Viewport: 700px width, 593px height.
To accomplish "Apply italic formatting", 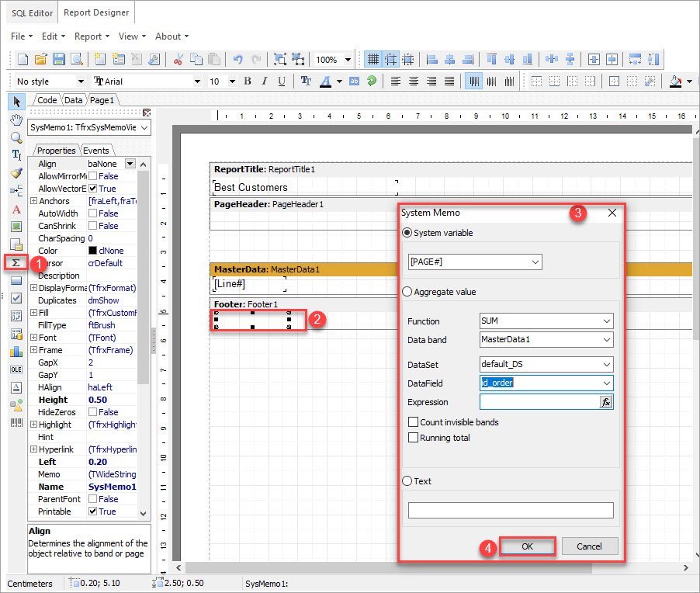I will (x=265, y=81).
